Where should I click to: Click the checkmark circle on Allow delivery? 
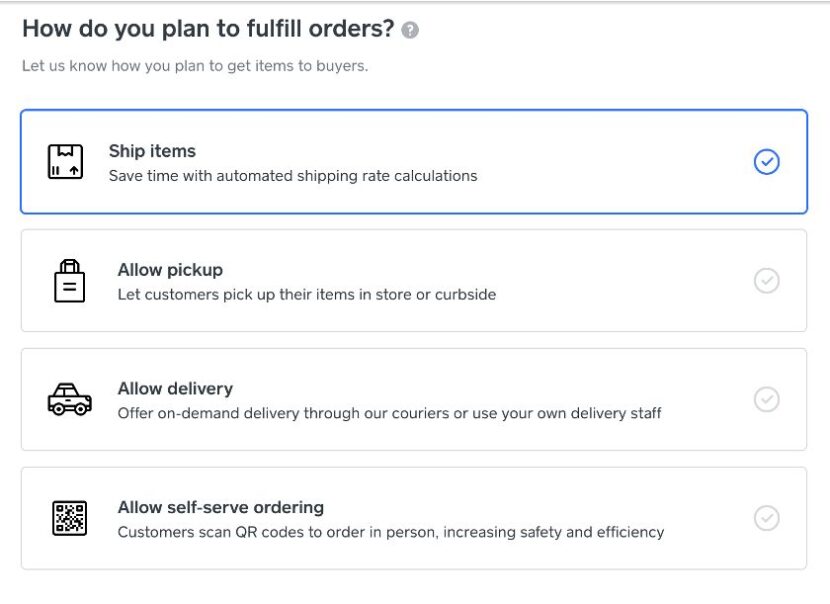[x=766, y=399]
